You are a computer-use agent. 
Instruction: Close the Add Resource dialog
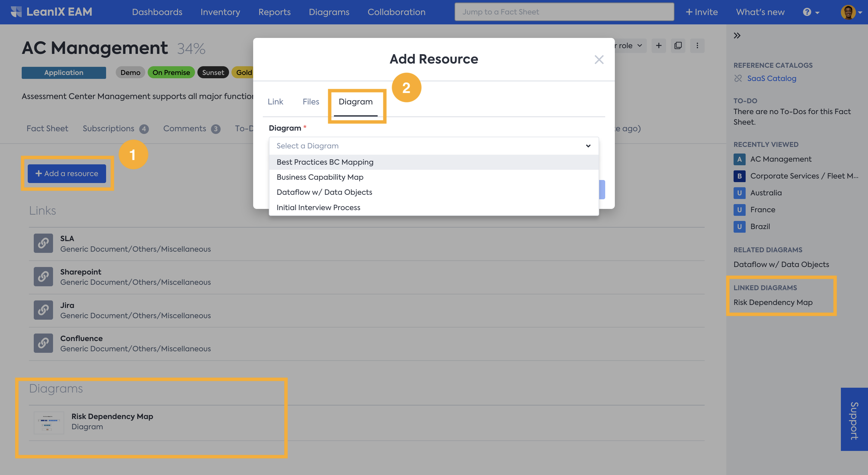coord(599,60)
